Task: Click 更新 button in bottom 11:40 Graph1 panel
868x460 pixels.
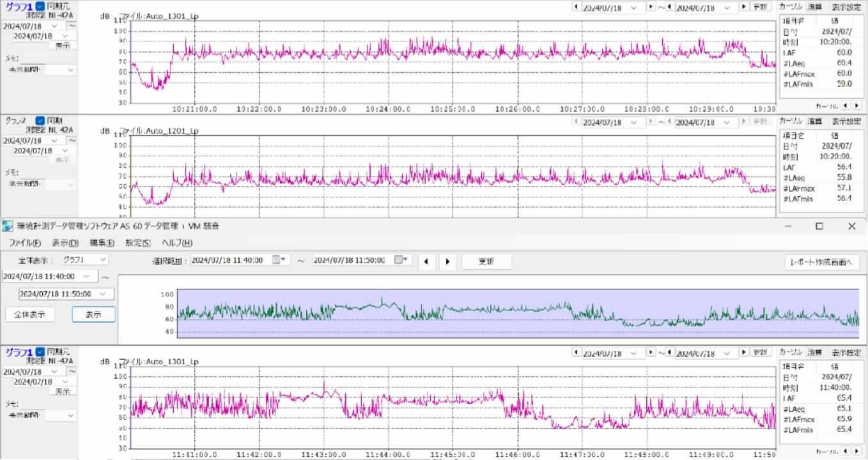Action: [760, 353]
